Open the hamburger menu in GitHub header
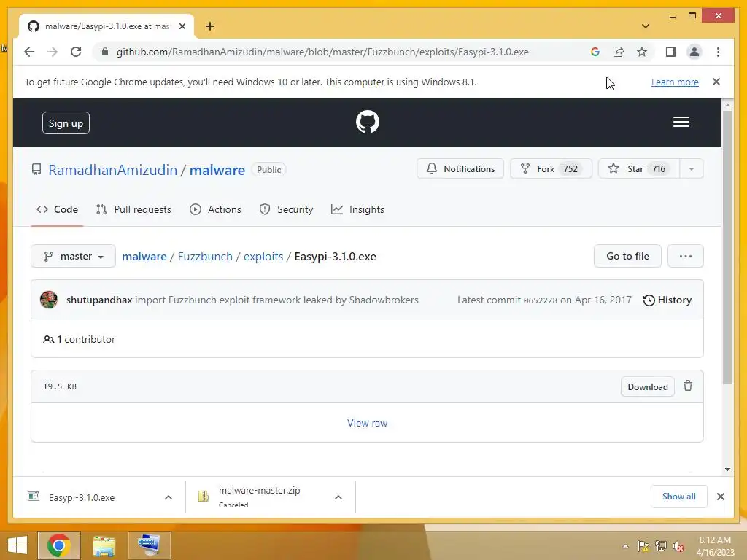747x560 pixels. tap(681, 122)
